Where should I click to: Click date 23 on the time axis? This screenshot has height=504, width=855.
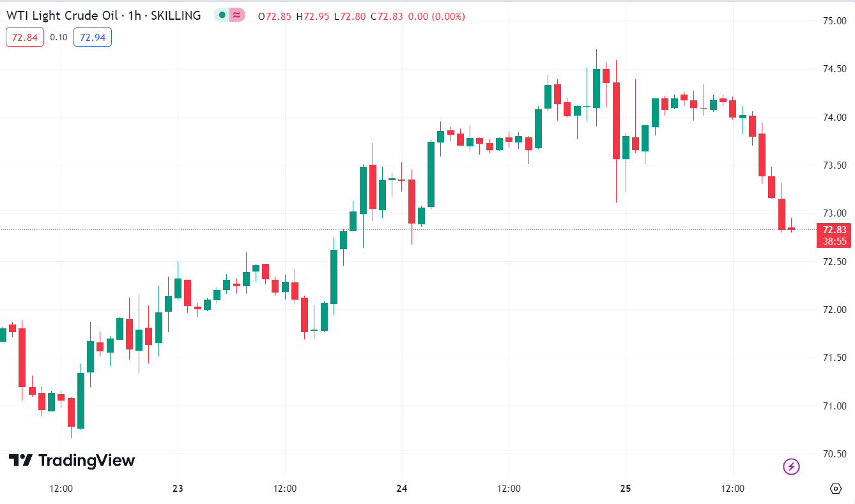(x=178, y=489)
